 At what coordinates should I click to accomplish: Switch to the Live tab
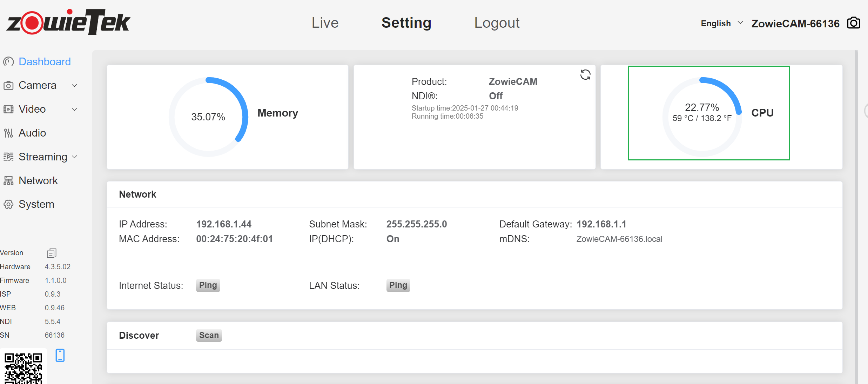(x=325, y=23)
